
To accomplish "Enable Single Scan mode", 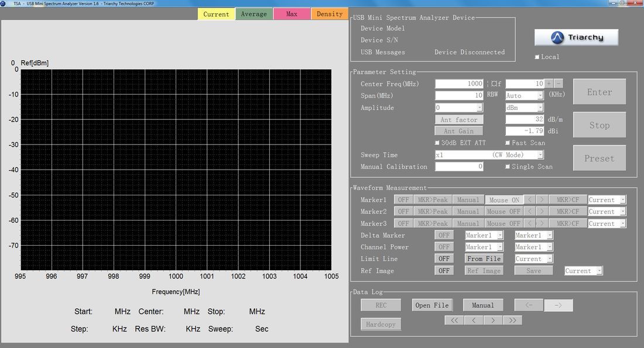I will tap(508, 166).
